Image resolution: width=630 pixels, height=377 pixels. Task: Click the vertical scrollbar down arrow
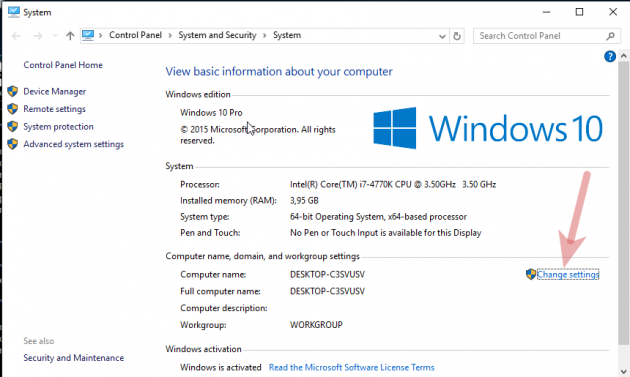(623, 372)
